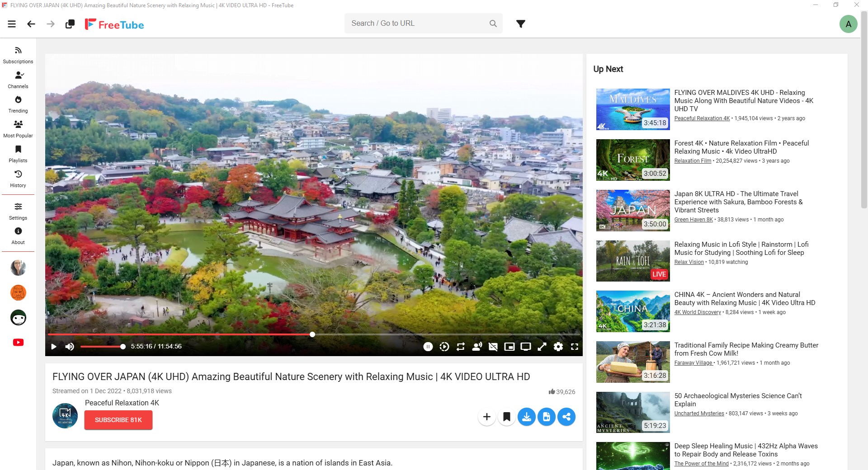Enter fullscreen in the video player

point(575,347)
